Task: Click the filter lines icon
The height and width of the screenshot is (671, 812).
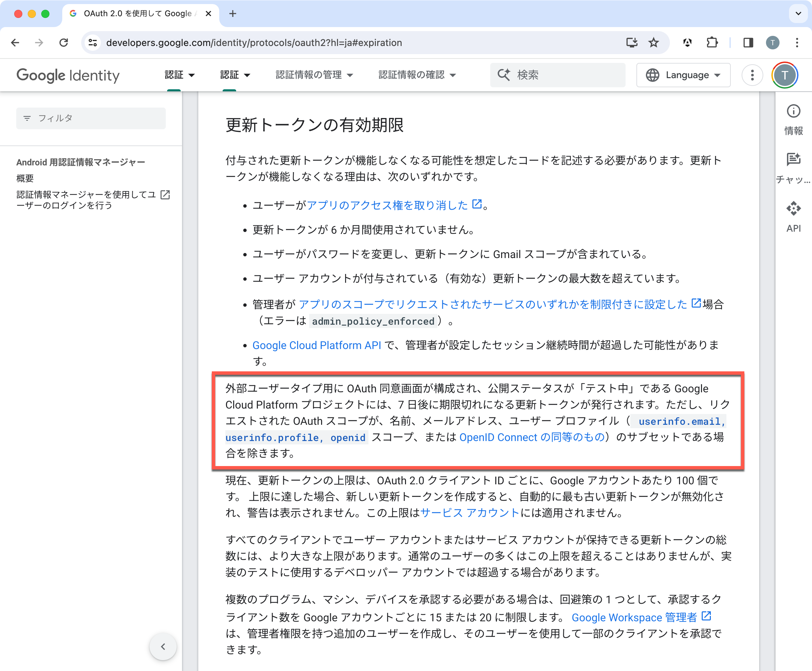Action: click(x=27, y=118)
